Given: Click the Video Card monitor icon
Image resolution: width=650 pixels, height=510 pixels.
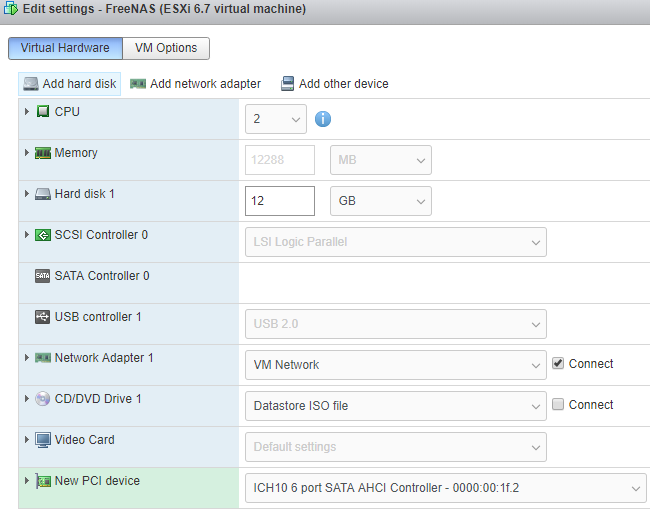Looking at the screenshot, I should [43, 440].
